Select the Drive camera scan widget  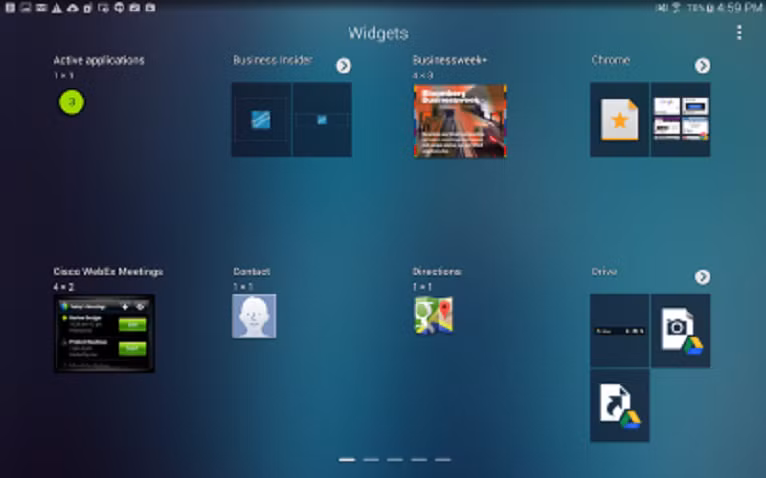click(x=681, y=331)
